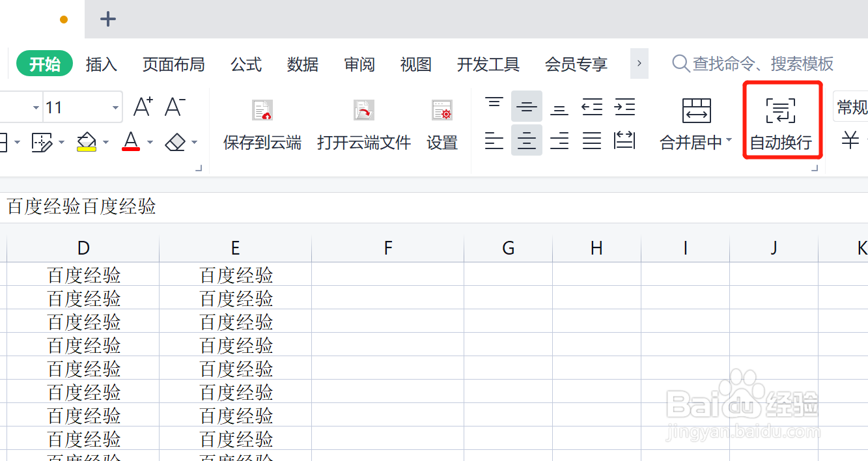Screen dimensions: 868x461
Task: Apply red font color with the A icon
Action: coord(130,140)
